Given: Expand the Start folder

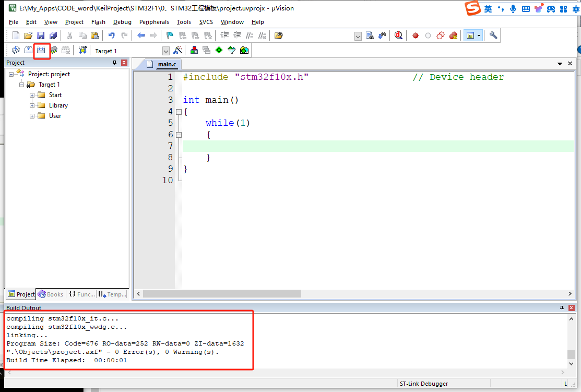Looking at the screenshot, I should coord(32,95).
